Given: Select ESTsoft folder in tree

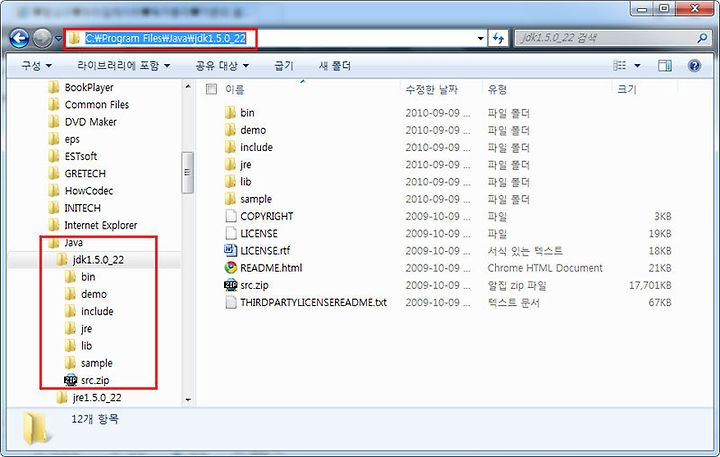Looking at the screenshot, I should coord(80,156).
